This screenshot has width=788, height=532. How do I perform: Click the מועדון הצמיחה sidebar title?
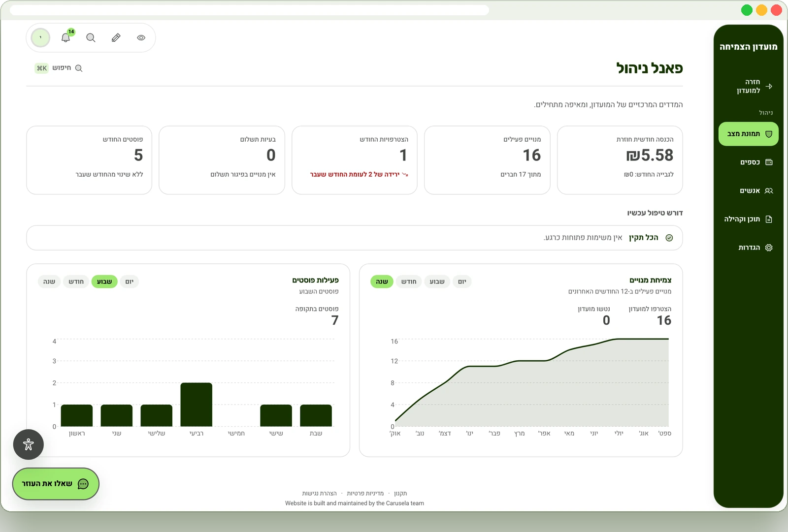tap(748, 47)
